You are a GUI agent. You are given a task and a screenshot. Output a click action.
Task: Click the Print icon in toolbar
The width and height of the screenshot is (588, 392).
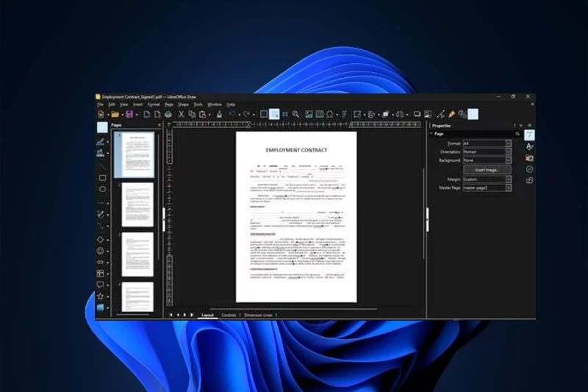(168, 114)
